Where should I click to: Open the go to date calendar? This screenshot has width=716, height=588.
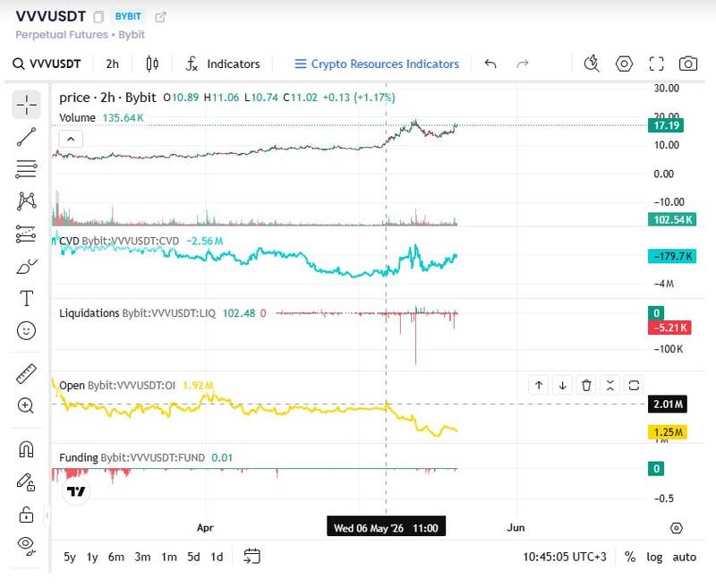pyautogui.click(x=251, y=557)
